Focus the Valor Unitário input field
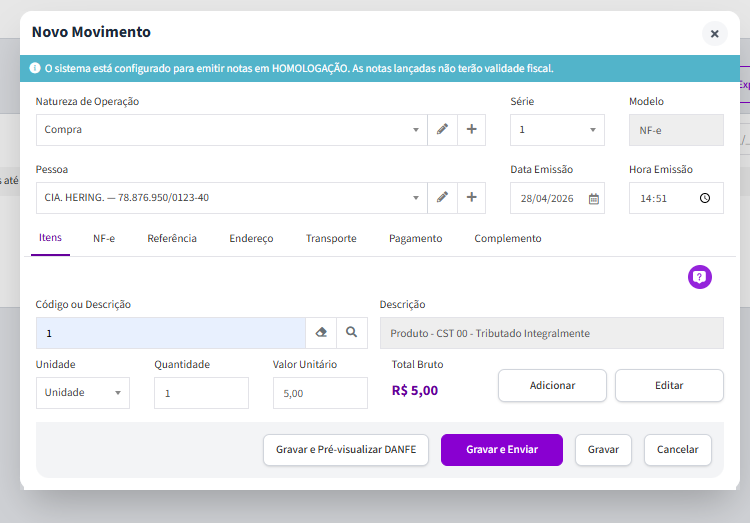The width and height of the screenshot is (750, 523). click(320, 393)
